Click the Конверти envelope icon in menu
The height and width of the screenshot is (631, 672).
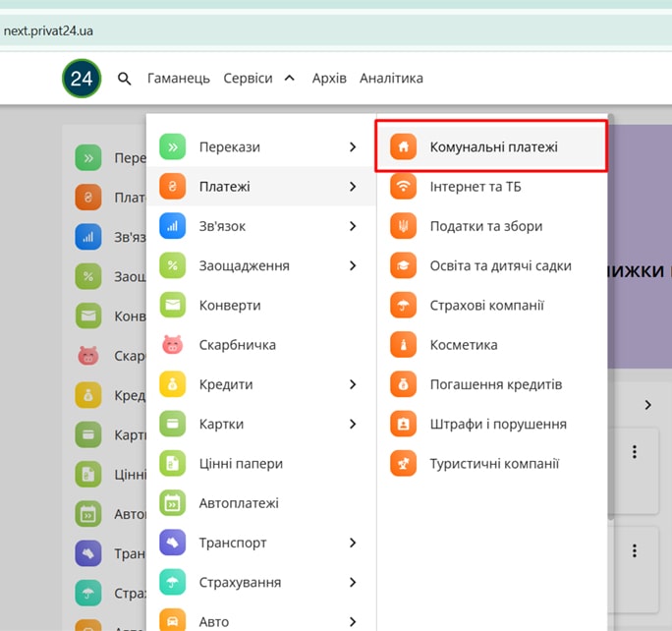pyautogui.click(x=173, y=306)
